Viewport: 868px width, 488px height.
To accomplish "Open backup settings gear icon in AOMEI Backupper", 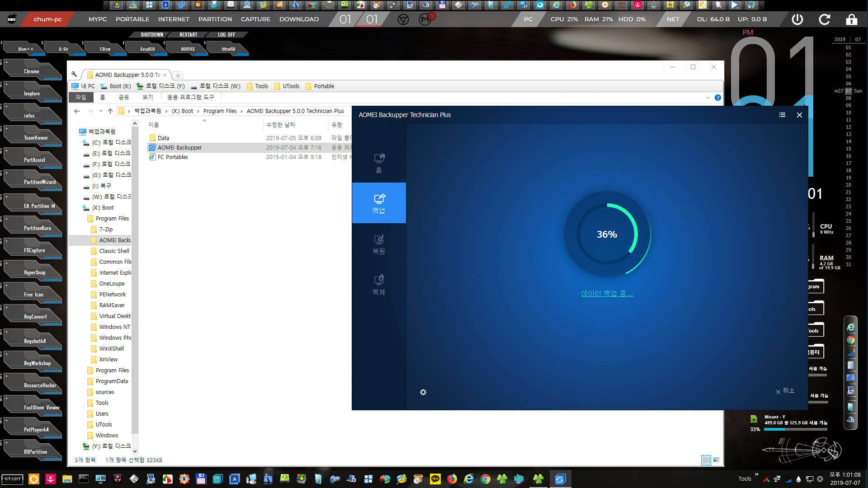I will pyautogui.click(x=423, y=392).
